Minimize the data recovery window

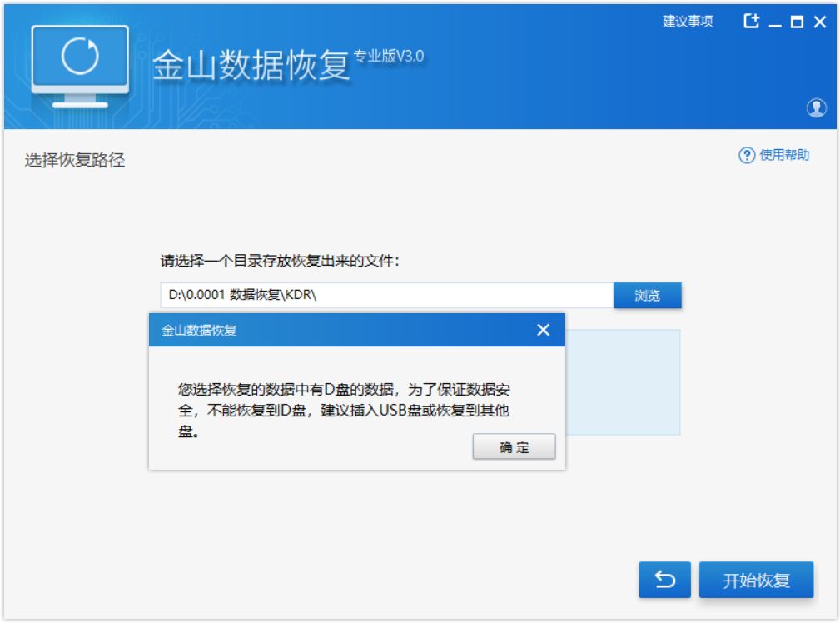tap(775, 23)
